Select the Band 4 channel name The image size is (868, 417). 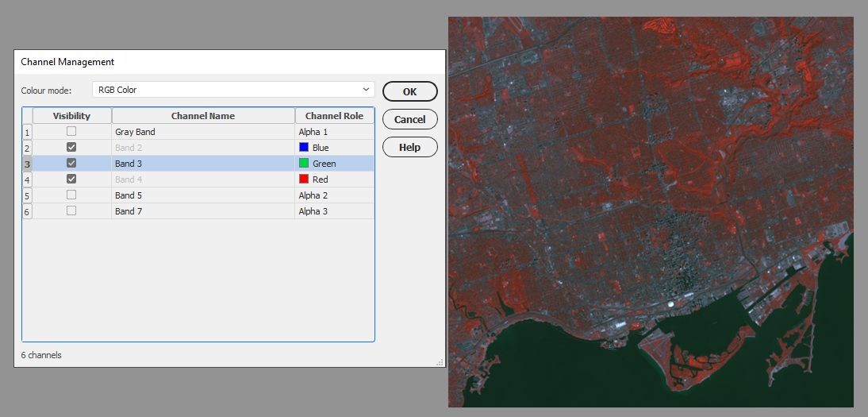tap(129, 179)
